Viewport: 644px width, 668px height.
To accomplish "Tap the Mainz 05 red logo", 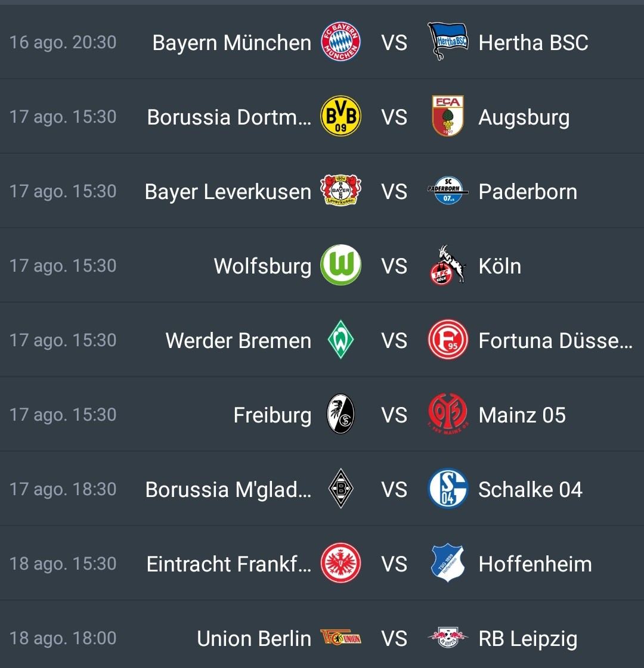I will click(x=447, y=414).
